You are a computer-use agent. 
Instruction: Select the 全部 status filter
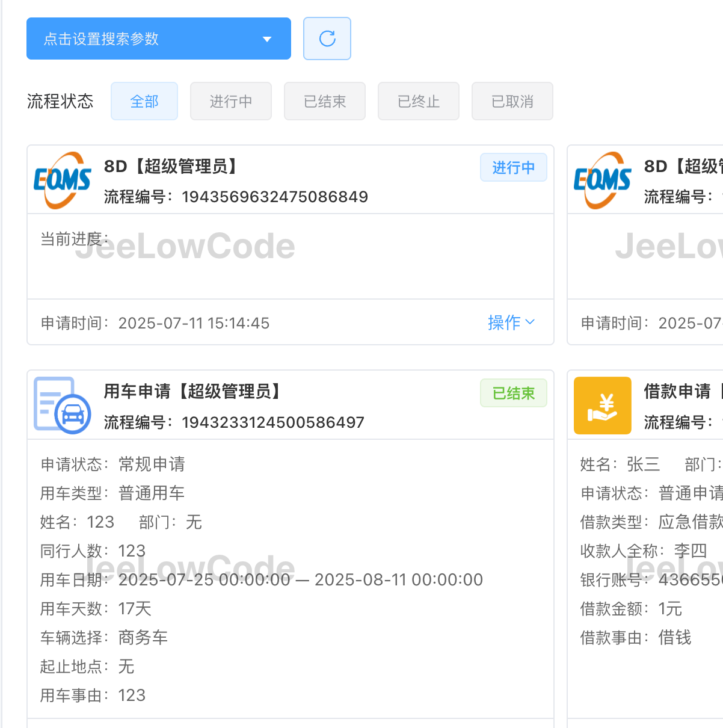point(144,101)
